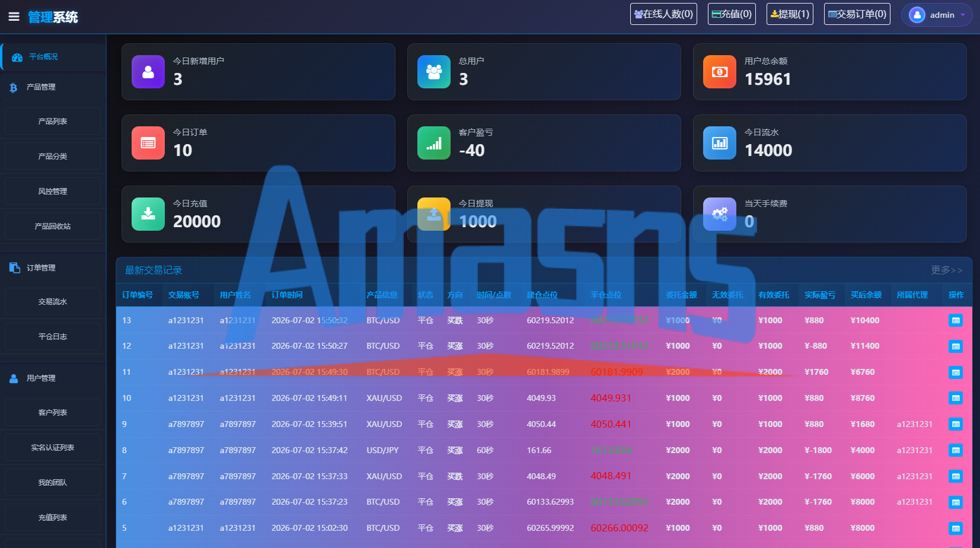Open 我的团队 in the sidebar
This screenshot has width=980, height=548.
click(53, 483)
